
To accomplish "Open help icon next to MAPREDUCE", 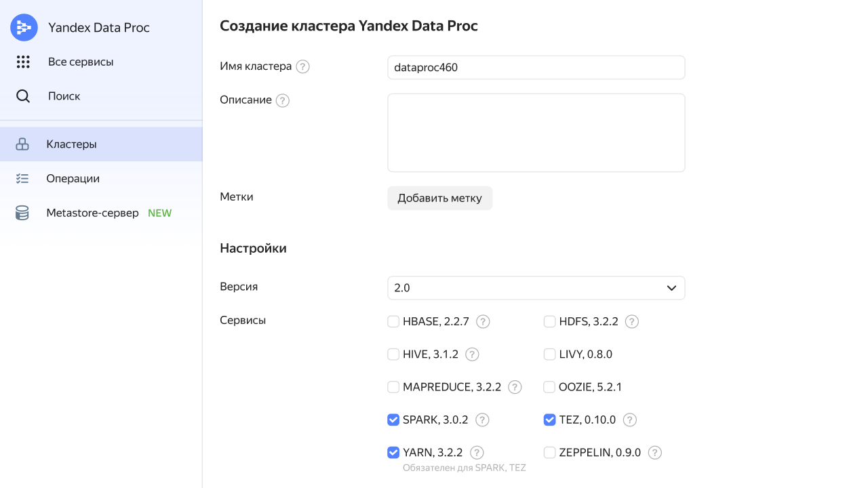I will click(x=515, y=387).
